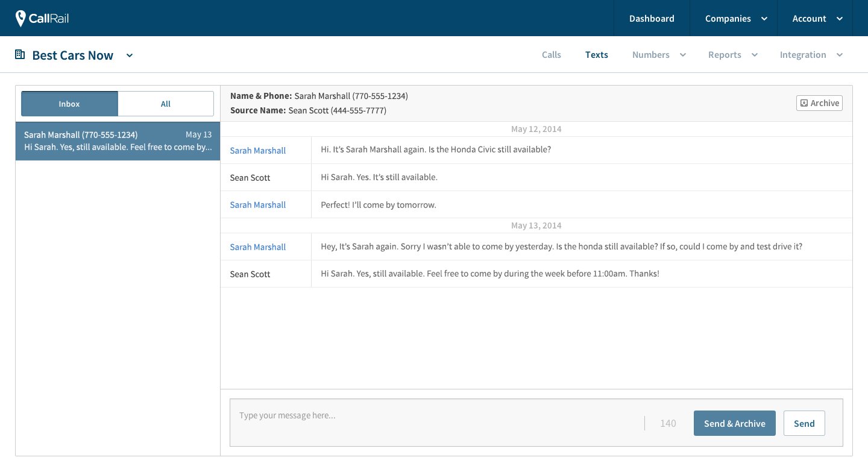Switch to the Inbox view

(69, 104)
